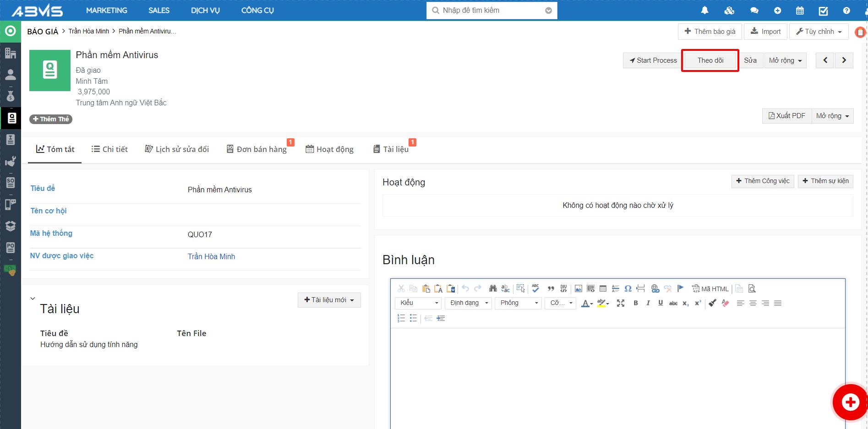Open the SALES menu
Viewport: 868px width, 429px height.
pos(159,11)
